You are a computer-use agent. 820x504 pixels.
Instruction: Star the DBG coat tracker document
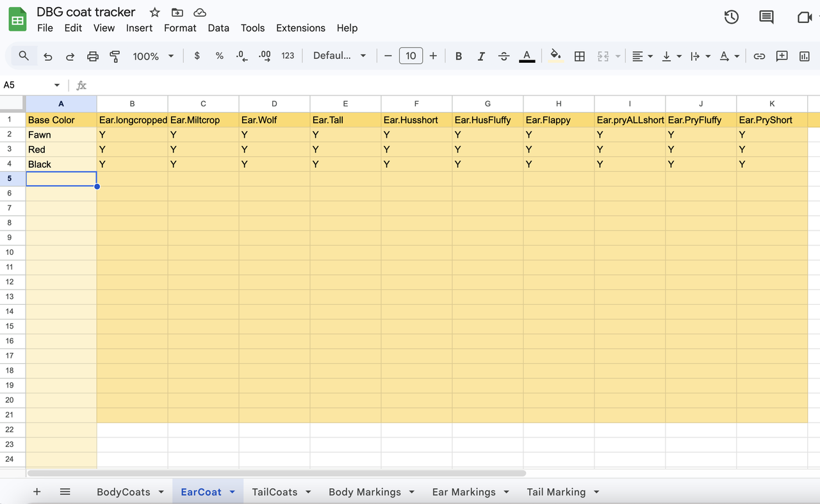[x=154, y=12]
